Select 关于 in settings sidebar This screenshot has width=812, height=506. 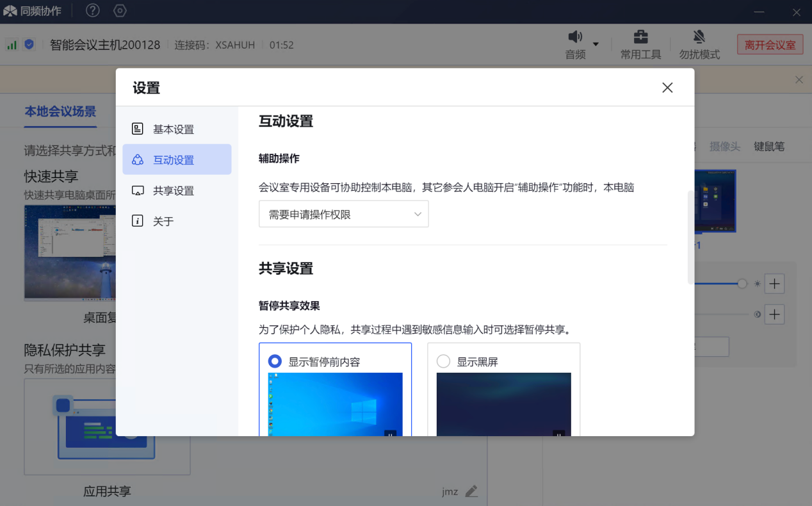pyautogui.click(x=163, y=222)
